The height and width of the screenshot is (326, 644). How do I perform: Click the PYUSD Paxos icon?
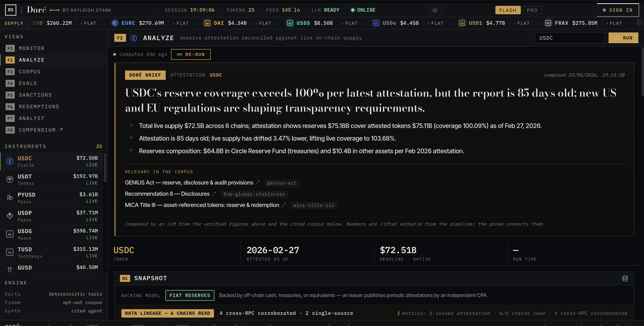click(x=10, y=198)
